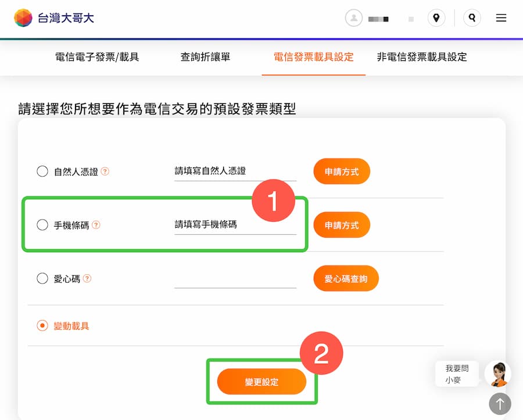The image size is (523, 420).
Task: Click the back-to-top arrow
Action: coord(499,403)
